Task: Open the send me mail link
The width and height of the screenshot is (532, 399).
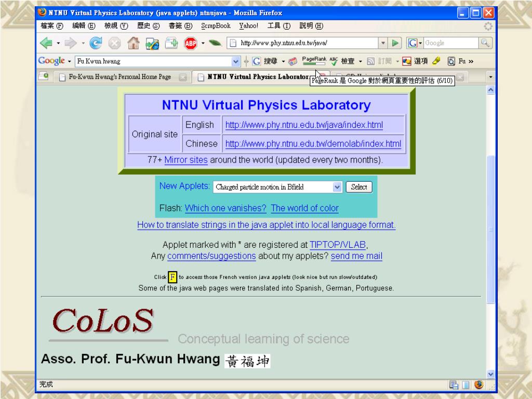Action: (356, 256)
